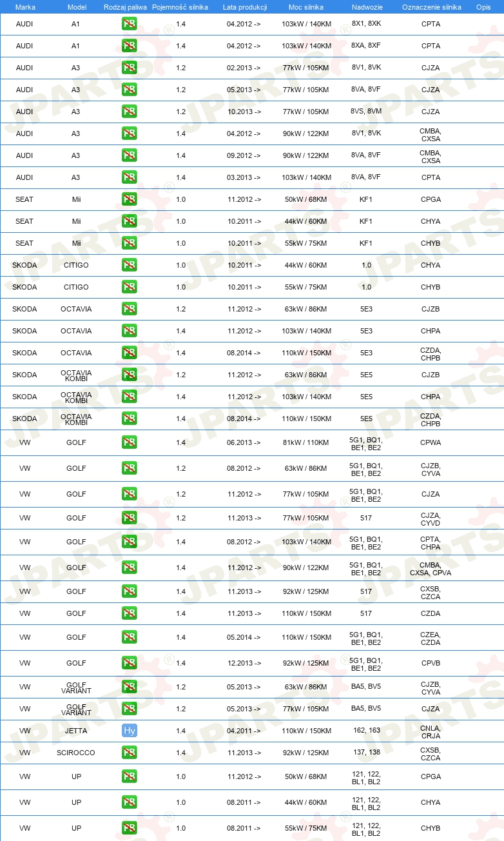
Task: Click production date 09.2012 ->
Action: tap(244, 155)
